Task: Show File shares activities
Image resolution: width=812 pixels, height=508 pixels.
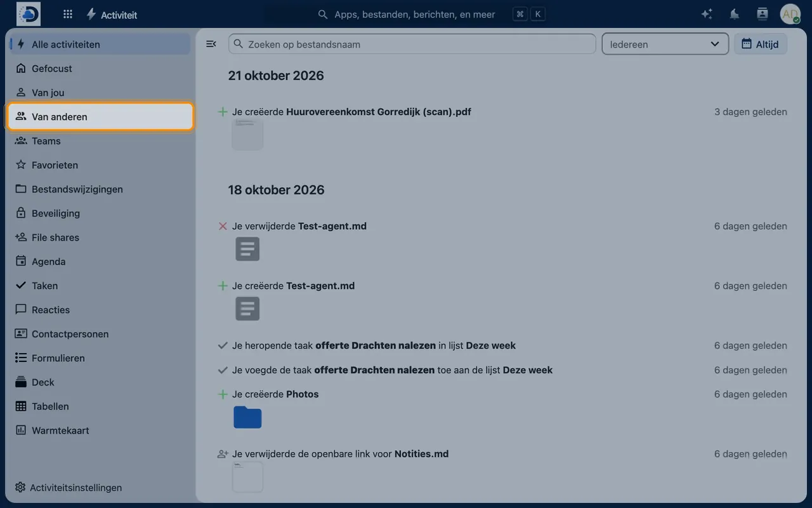Action: (99, 237)
